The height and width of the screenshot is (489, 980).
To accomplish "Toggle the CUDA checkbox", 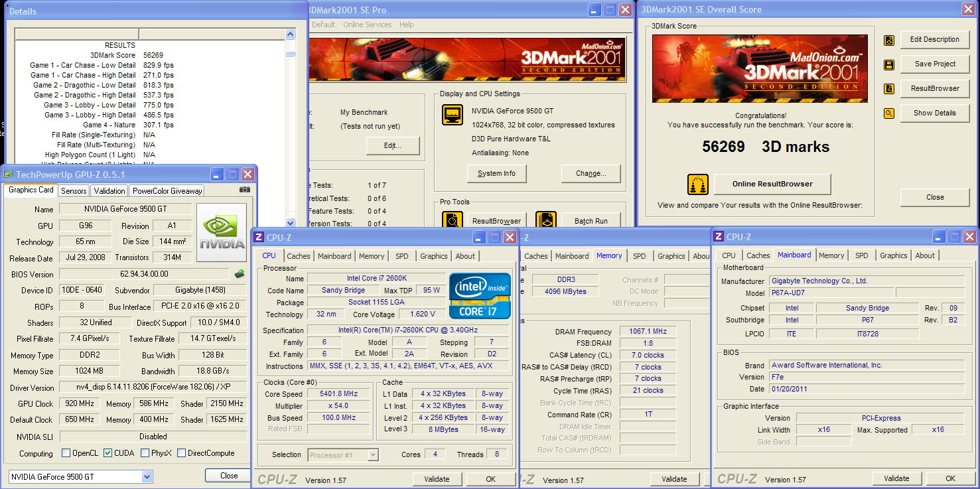I will click(x=108, y=453).
